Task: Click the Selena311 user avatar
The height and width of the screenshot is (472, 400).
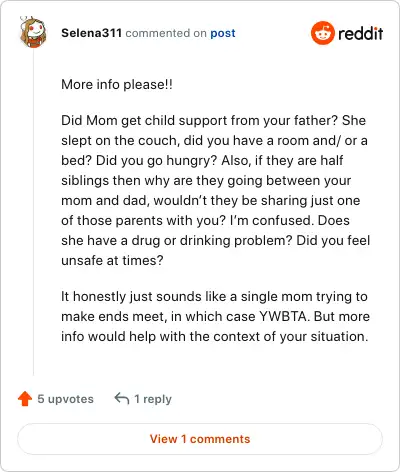Action: pos(33,32)
